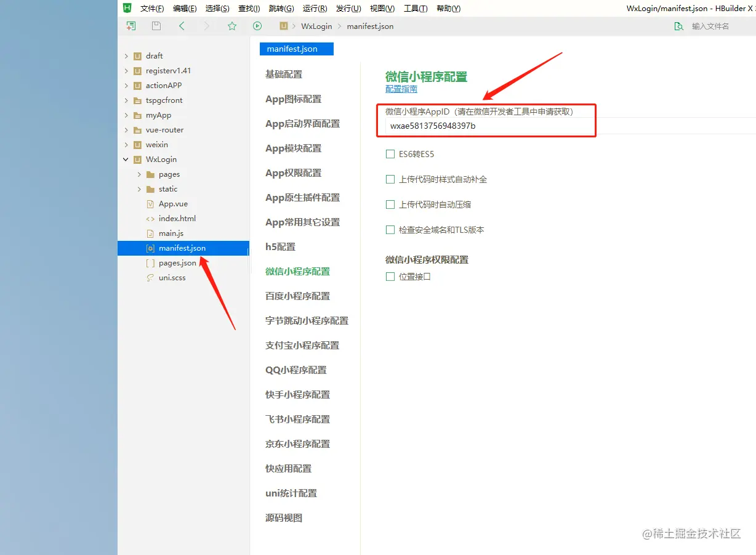Go forward with the right arrow

(207, 26)
